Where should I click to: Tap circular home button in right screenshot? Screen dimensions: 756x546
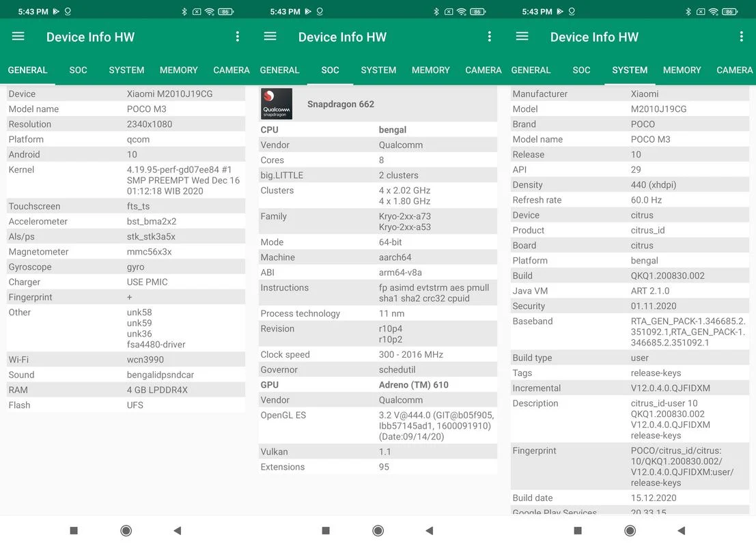tap(630, 530)
